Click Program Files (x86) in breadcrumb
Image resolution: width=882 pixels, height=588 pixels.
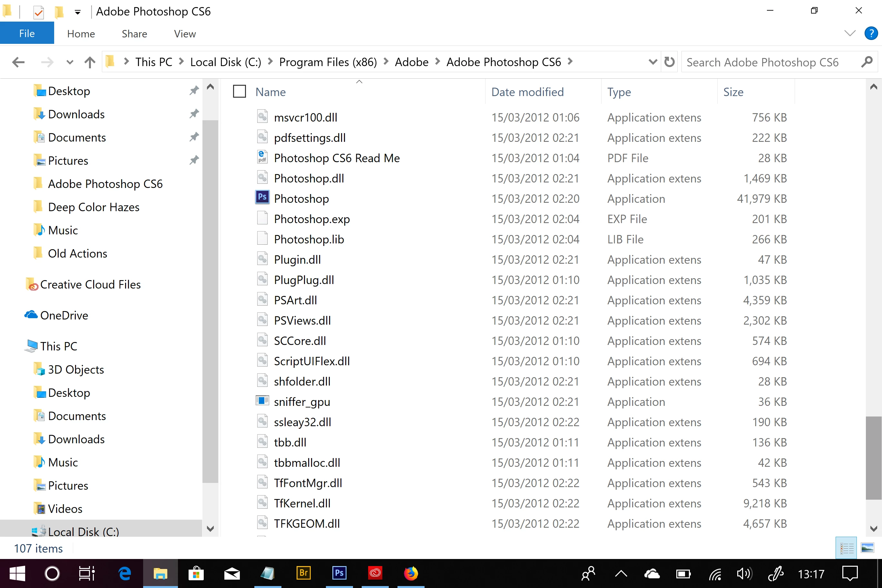coord(328,62)
